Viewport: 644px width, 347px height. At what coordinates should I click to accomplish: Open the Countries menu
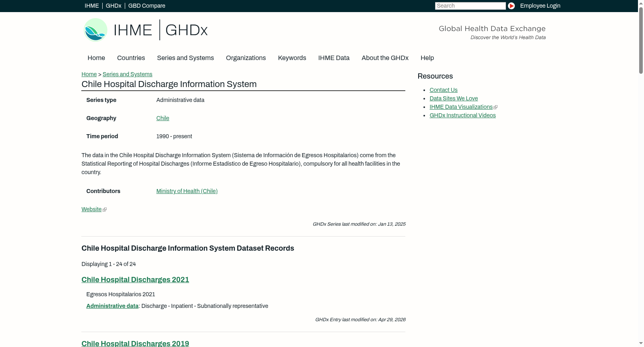coord(131,58)
